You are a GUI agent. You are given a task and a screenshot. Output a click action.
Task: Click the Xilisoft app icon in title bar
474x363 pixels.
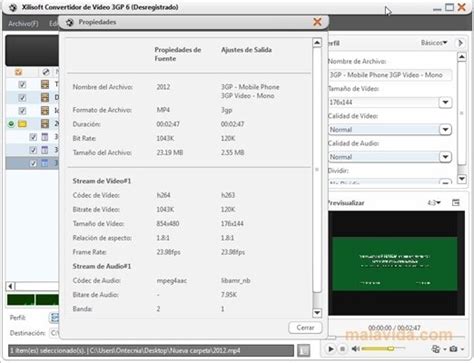pos(13,7)
